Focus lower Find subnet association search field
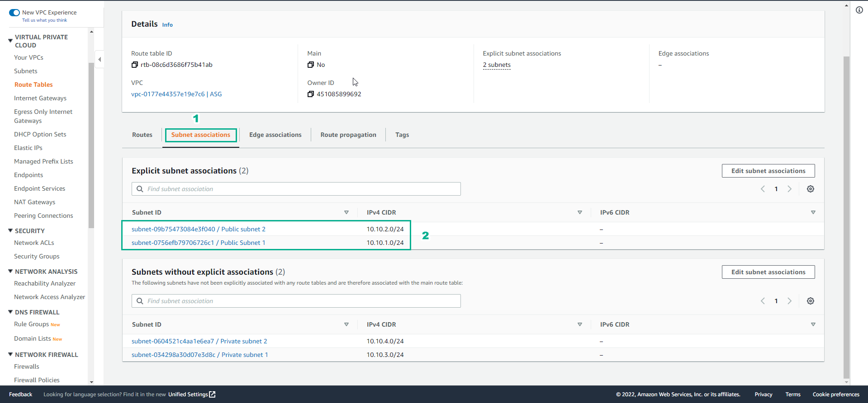 point(296,301)
